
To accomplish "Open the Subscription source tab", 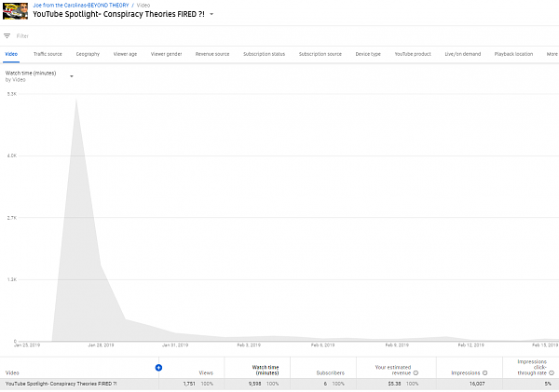I will [x=320, y=54].
